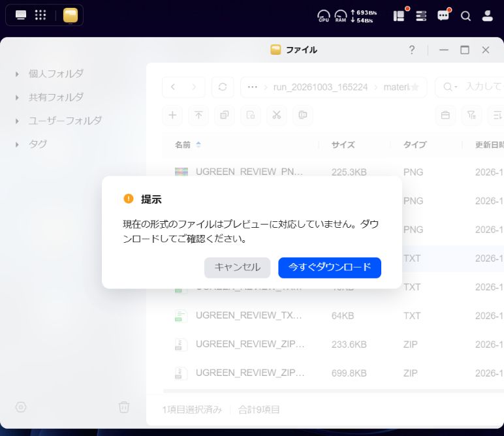Click the yellow Files app icon in dock
Screen dimensions: 504x436
tap(71, 16)
